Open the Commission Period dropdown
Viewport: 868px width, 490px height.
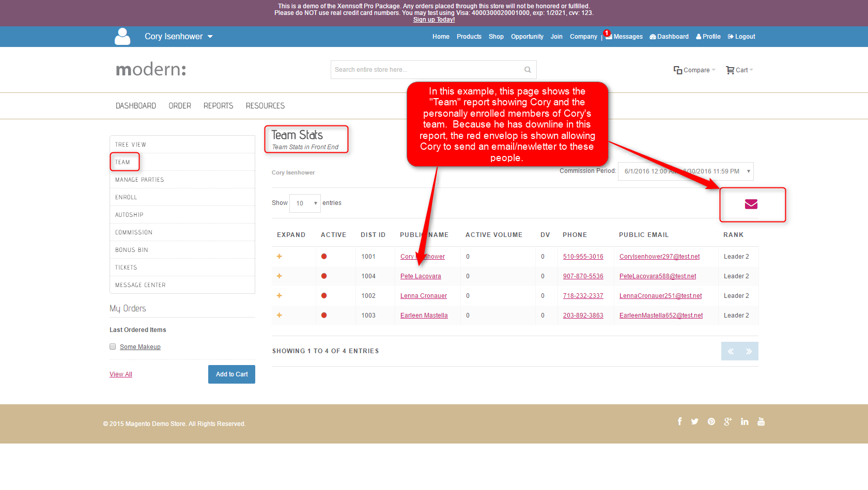(x=685, y=171)
